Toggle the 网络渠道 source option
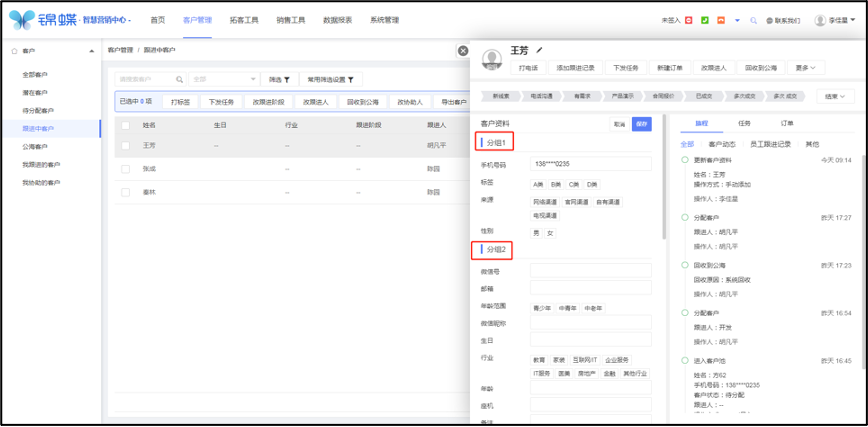 tap(546, 202)
